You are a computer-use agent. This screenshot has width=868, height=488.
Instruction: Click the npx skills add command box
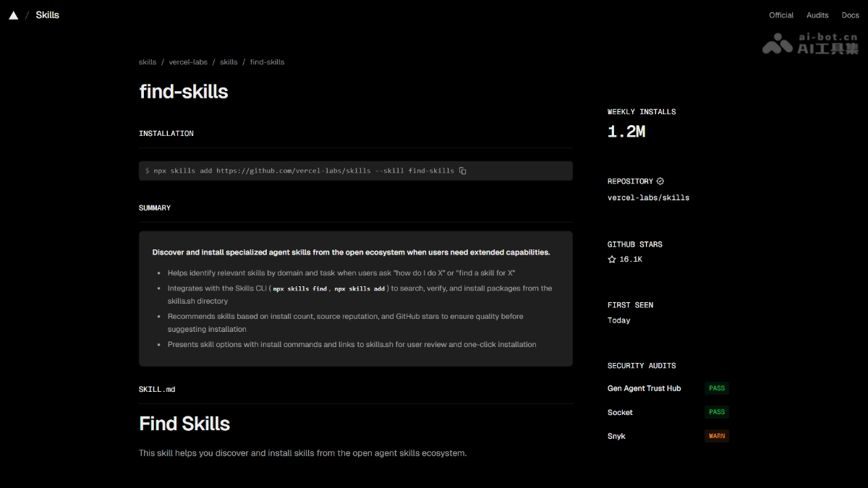point(356,171)
